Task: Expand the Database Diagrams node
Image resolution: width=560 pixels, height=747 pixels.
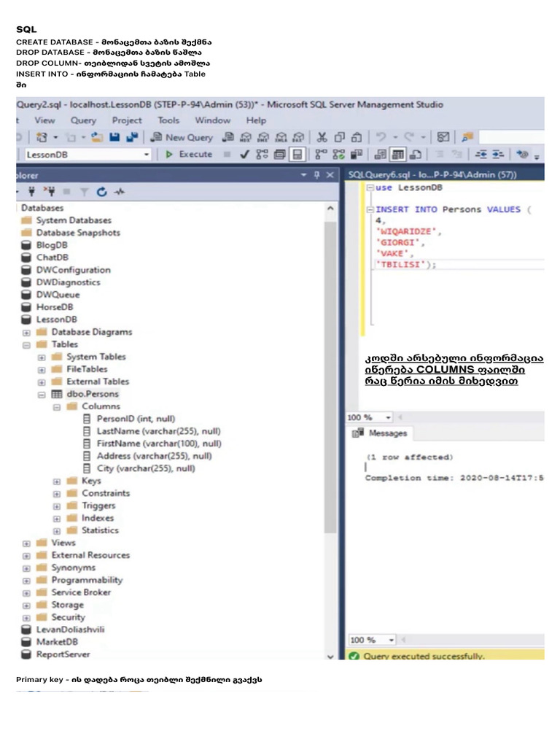Action: point(27,333)
